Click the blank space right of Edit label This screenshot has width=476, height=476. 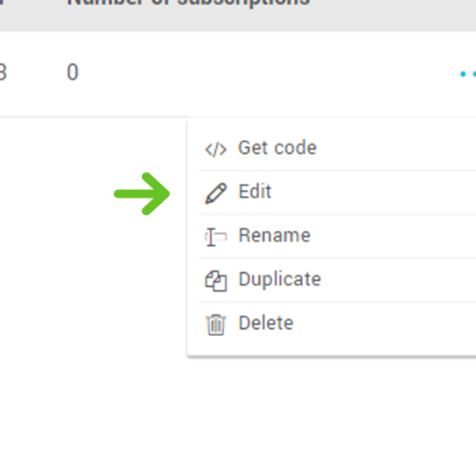(x=374, y=192)
